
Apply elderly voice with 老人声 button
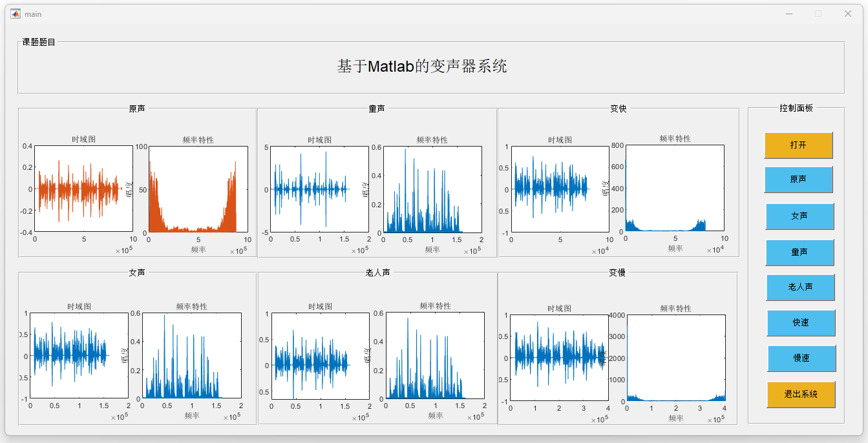(801, 287)
